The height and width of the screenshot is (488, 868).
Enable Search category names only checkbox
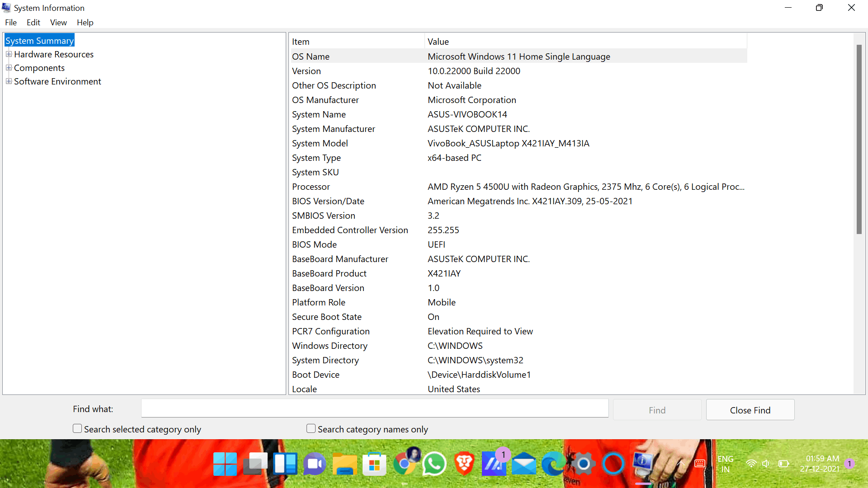click(x=310, y=428)
